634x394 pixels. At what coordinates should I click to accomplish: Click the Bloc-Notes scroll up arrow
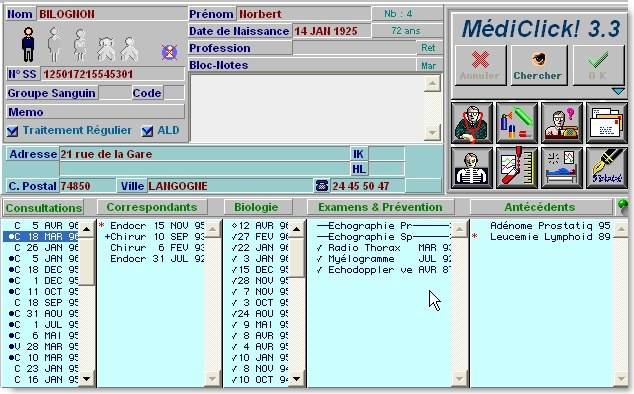point(432,84)
